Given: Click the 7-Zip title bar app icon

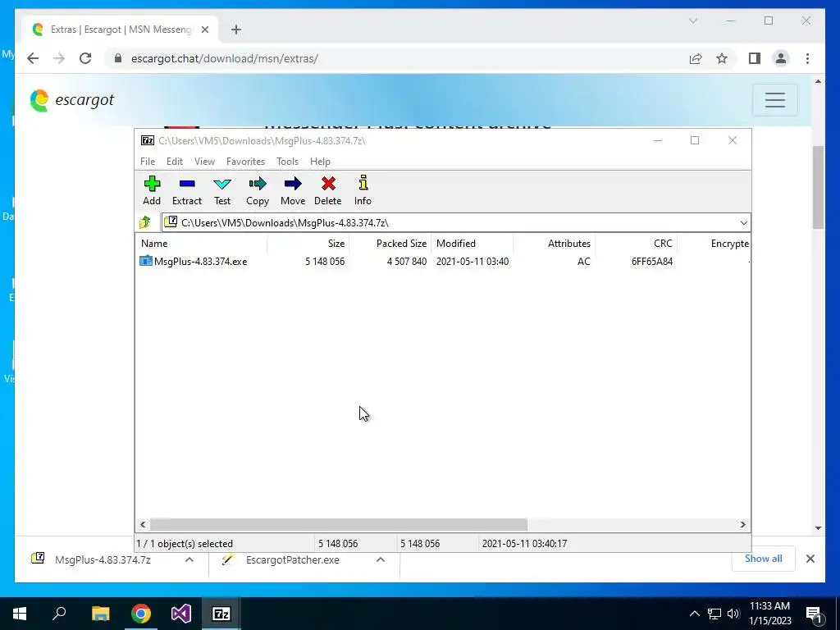Looking at the screenshot, I should tap(148, 140).
